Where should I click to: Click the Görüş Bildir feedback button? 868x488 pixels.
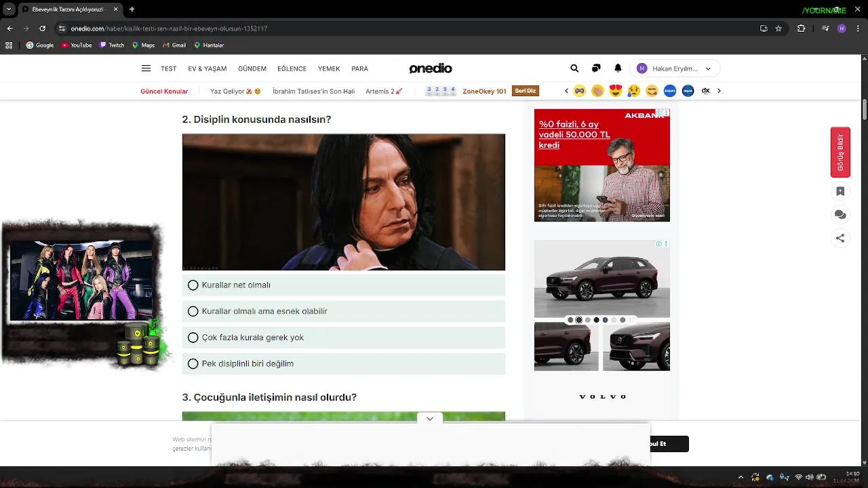840,152
